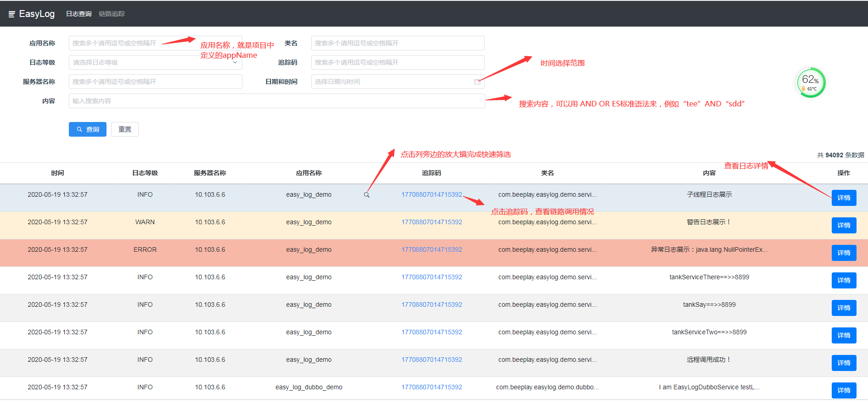Focus the 类名 search input

tap(398, 43)
